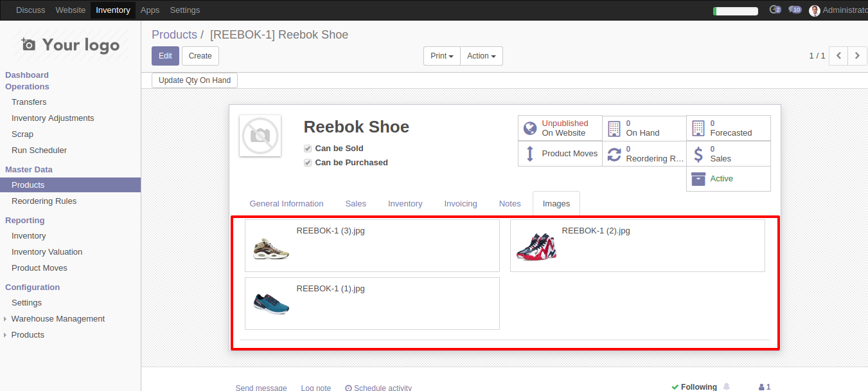Switch to the Notes tab
The image size is (868, 391).
[510, 204]
